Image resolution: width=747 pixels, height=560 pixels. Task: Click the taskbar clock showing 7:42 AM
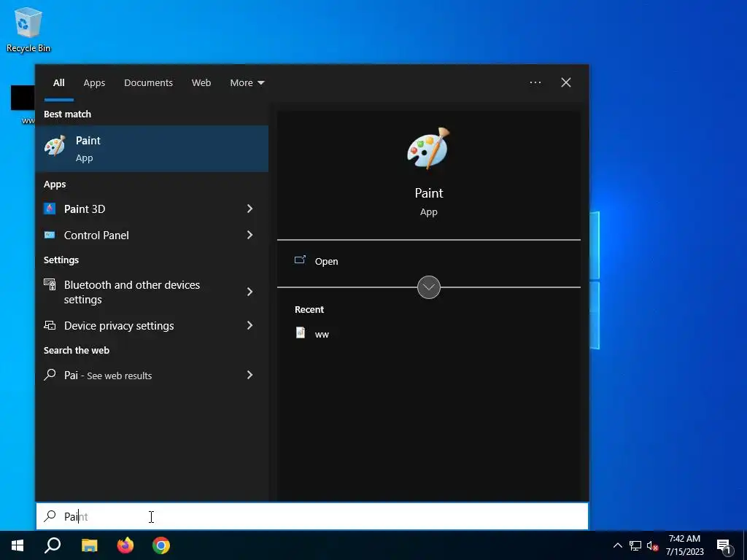(684, 545)
